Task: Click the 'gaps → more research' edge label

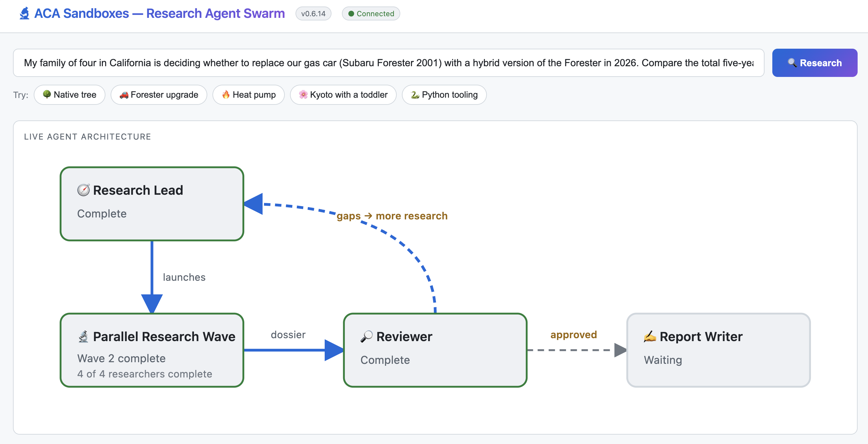Action: [x=392, y=216]
